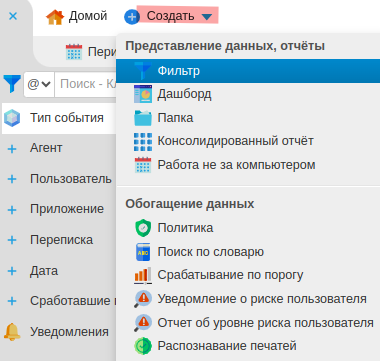Click the Отчет об уровне риска warning icon
This screenshot has width=380, height=361.
(143, 323)
